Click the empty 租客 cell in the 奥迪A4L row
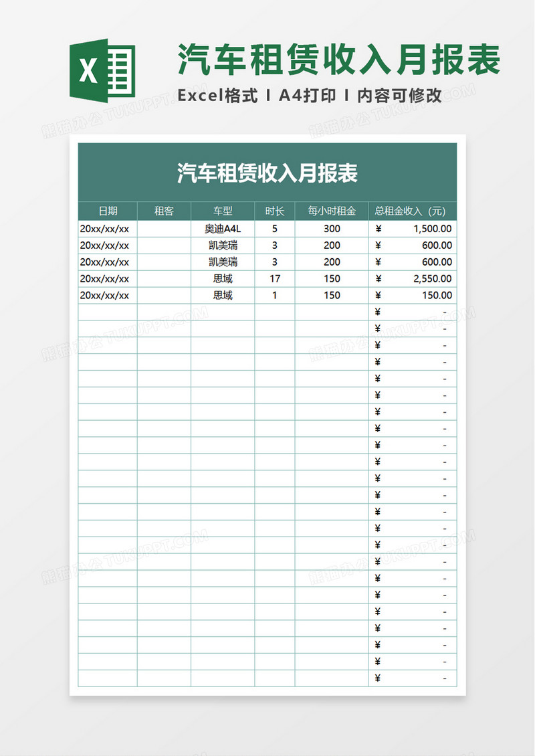535x756 pixels. [x=164, y=229]
